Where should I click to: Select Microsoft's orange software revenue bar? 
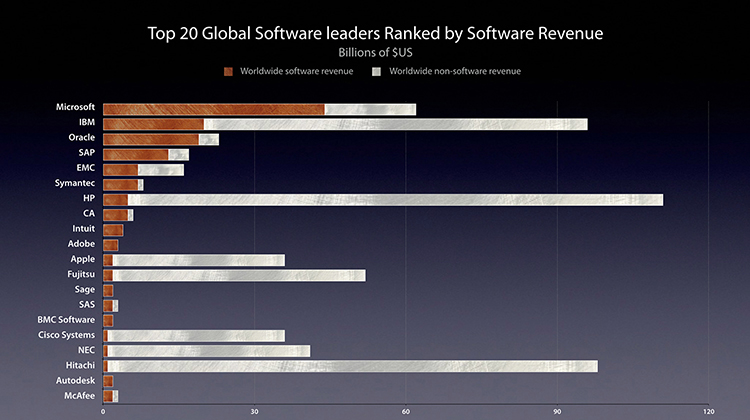tap(214, 110)
